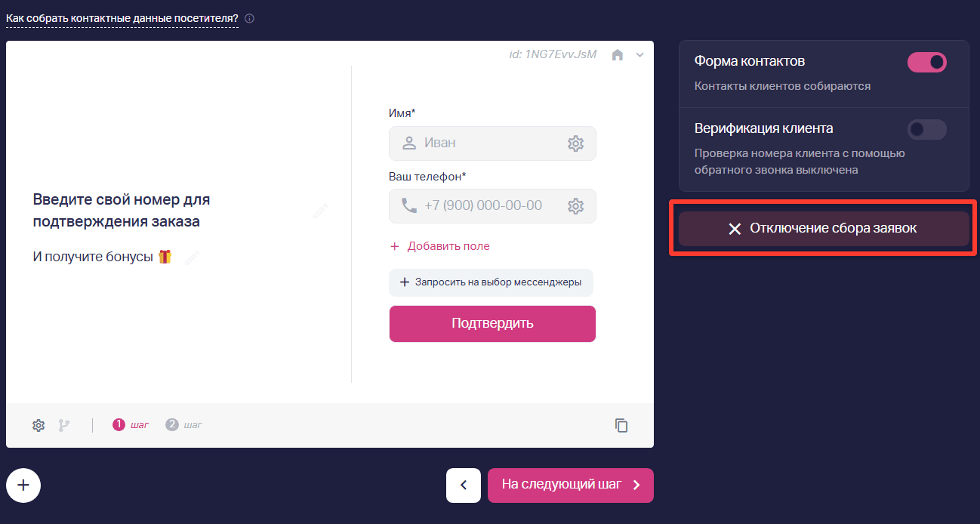Switch to step 1 tab
This screenshot has height=524, width=980.
131,425
